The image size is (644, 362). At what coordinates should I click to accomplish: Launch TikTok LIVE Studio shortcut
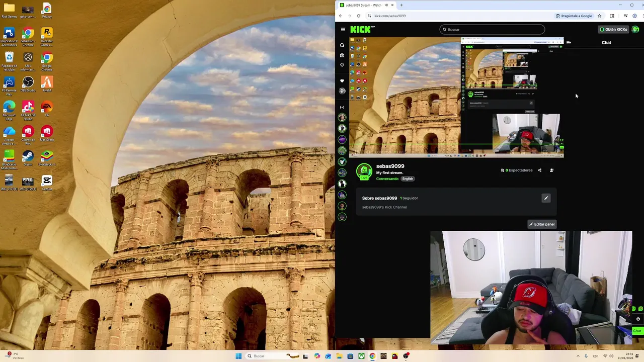click(28, 110)
